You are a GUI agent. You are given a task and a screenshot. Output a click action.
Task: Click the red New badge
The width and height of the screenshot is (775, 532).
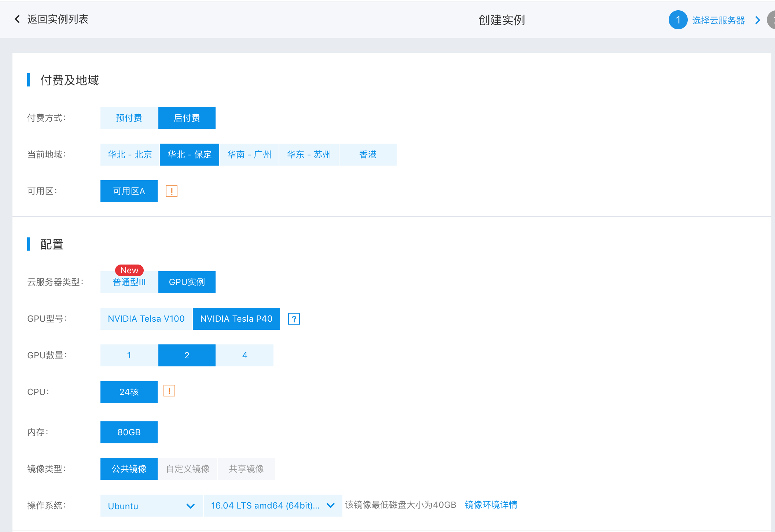[x=129, y=270]
